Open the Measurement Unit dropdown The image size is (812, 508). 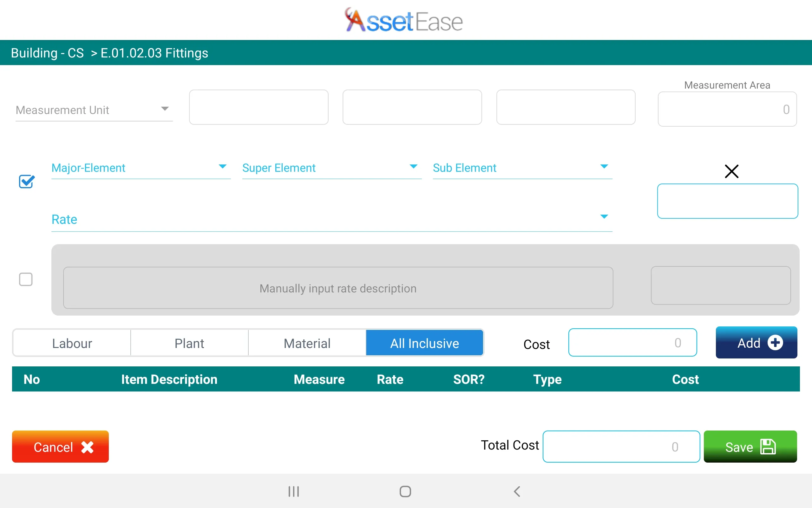tap(94, 110)
